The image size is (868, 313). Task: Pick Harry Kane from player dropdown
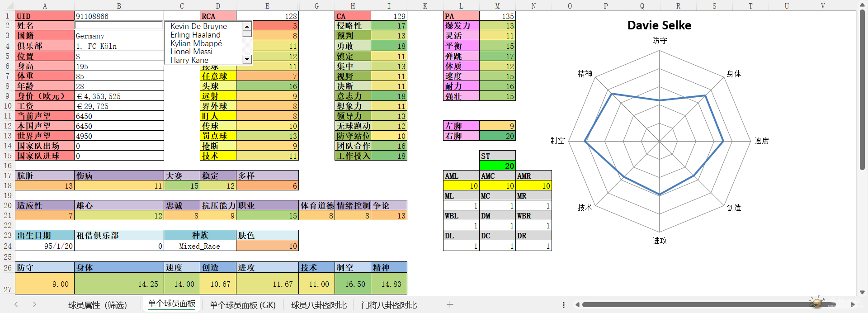click(189, 60)
